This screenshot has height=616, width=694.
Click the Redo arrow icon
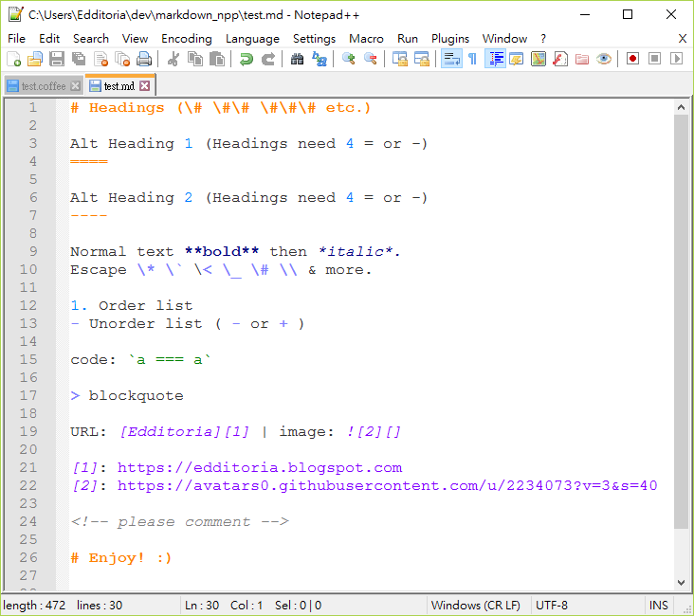click(267, 59)
